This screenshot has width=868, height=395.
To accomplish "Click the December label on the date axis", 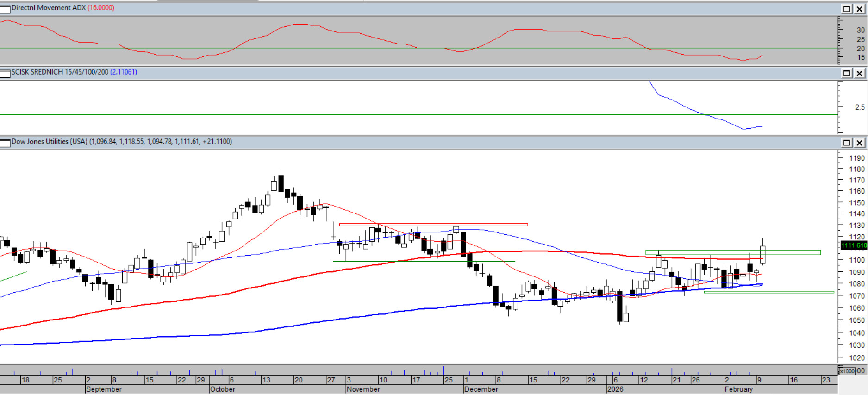I will [x=481, y=389].
